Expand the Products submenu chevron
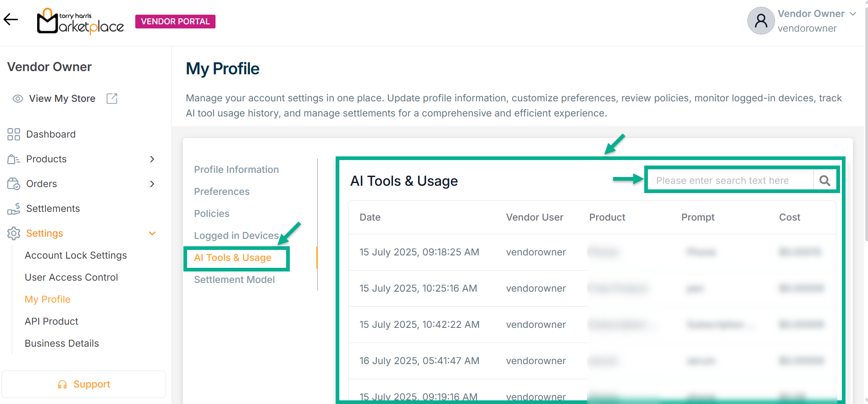Screen dimensions: 868x404 (x=152, y=159)
